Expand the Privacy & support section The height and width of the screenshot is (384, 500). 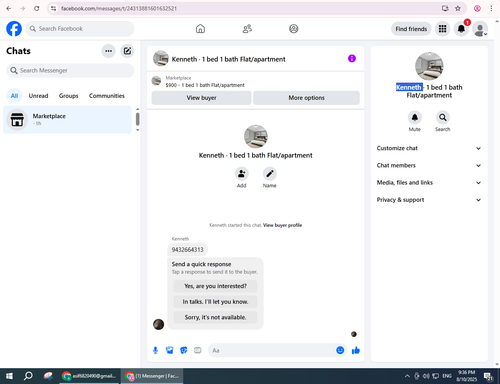[x=429, y=200]
